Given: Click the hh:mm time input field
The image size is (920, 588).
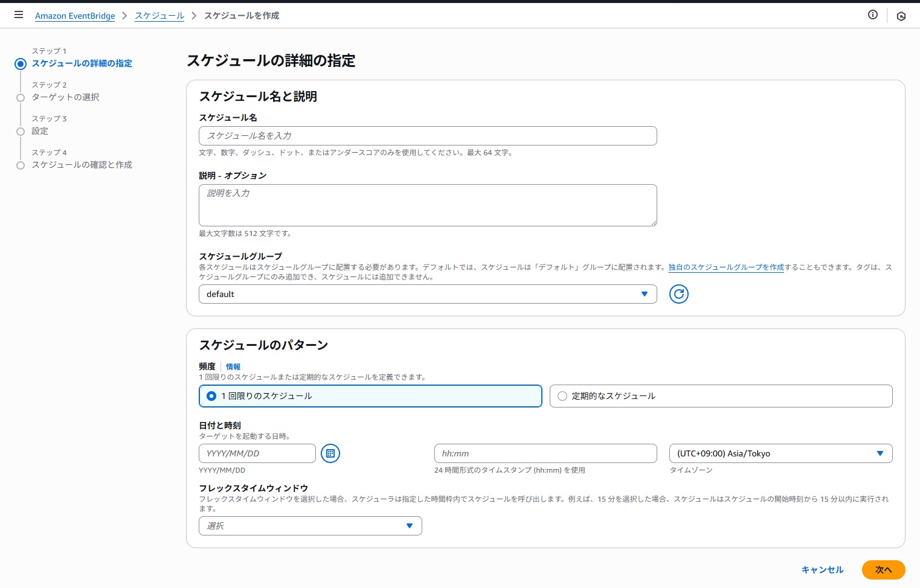Looking at the screenshot, I should click(x=545, y=453).
